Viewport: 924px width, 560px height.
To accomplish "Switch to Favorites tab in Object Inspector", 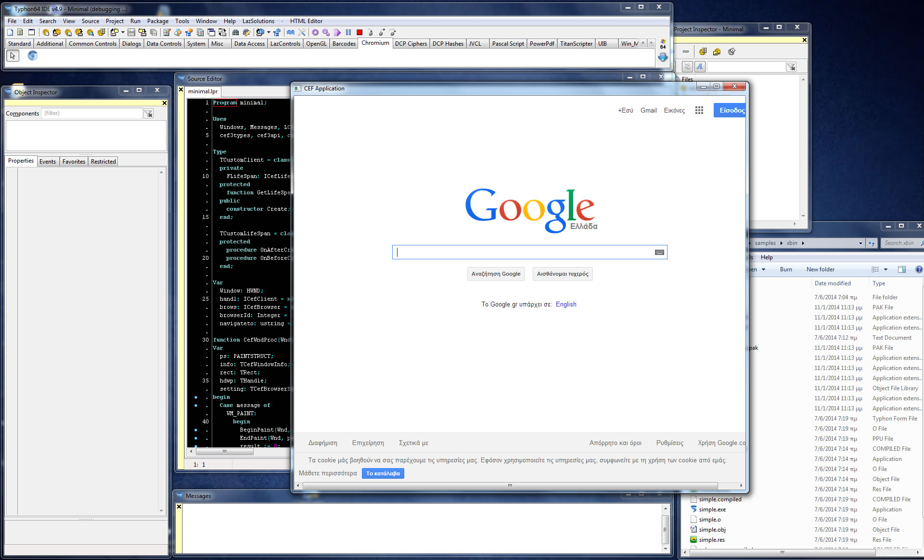I will (74, 161).
